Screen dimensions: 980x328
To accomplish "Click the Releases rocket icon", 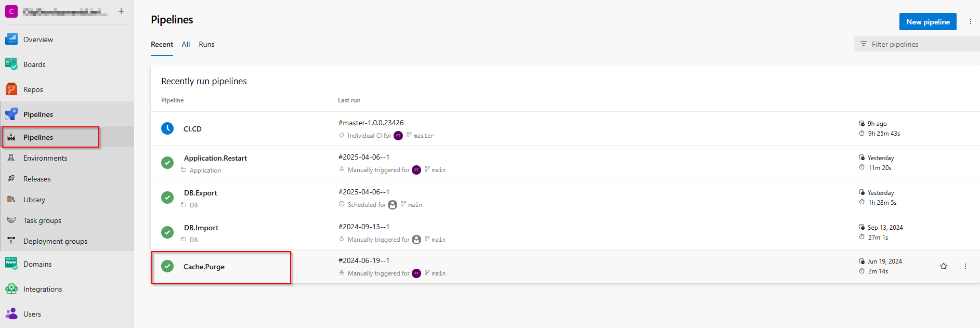I will point(11,178).
